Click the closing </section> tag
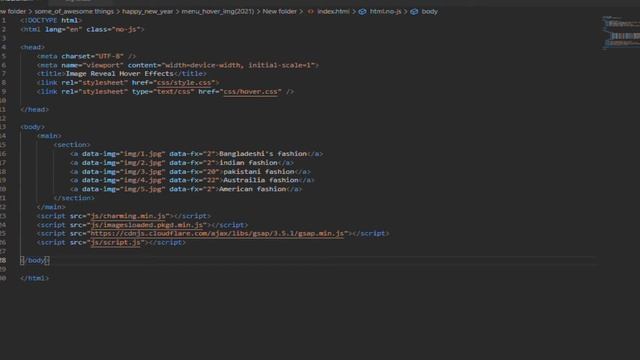 pos(74,198)
